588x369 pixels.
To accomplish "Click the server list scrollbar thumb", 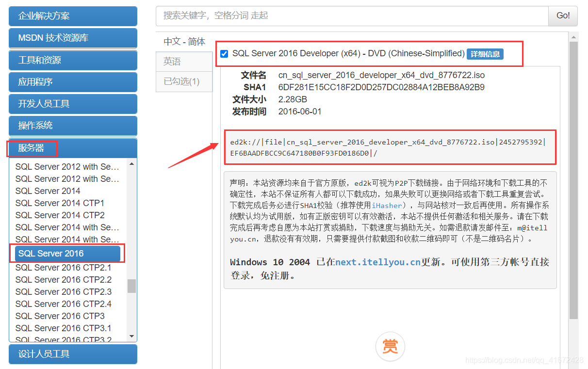I will [131, 286].
